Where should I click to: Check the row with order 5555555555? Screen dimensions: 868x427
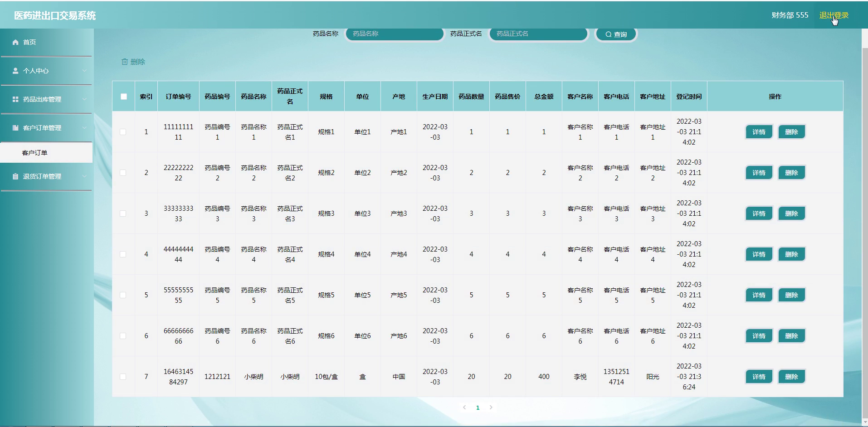(123, 295)
